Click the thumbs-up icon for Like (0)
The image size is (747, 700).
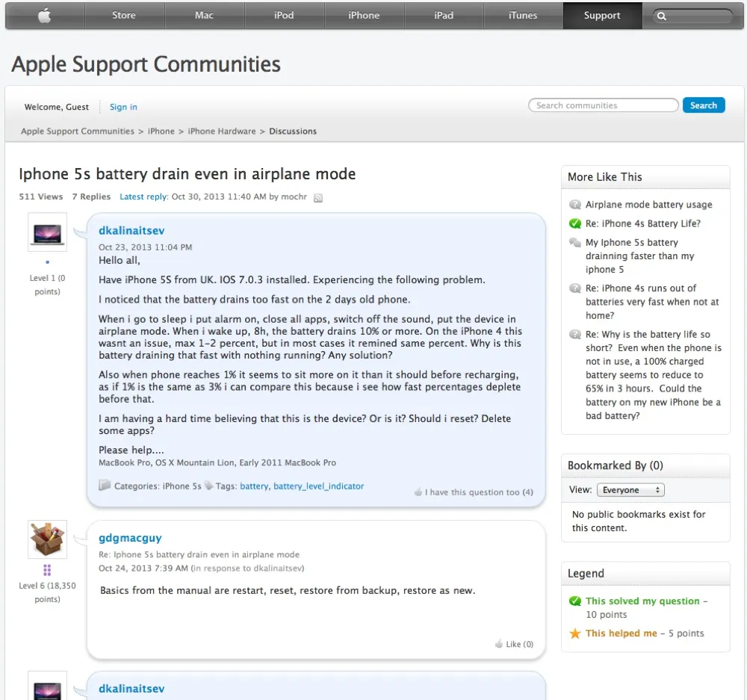pyautogui.click(x=499, y=644)
